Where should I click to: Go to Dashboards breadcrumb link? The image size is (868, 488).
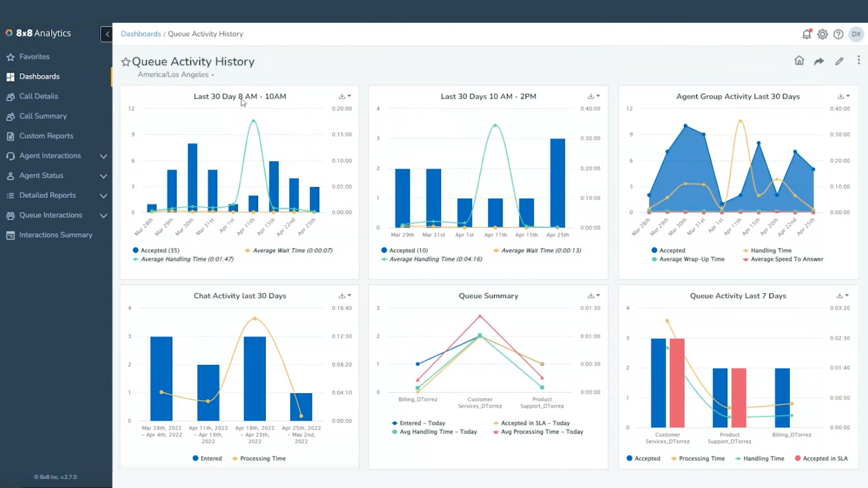pos(141,34)
